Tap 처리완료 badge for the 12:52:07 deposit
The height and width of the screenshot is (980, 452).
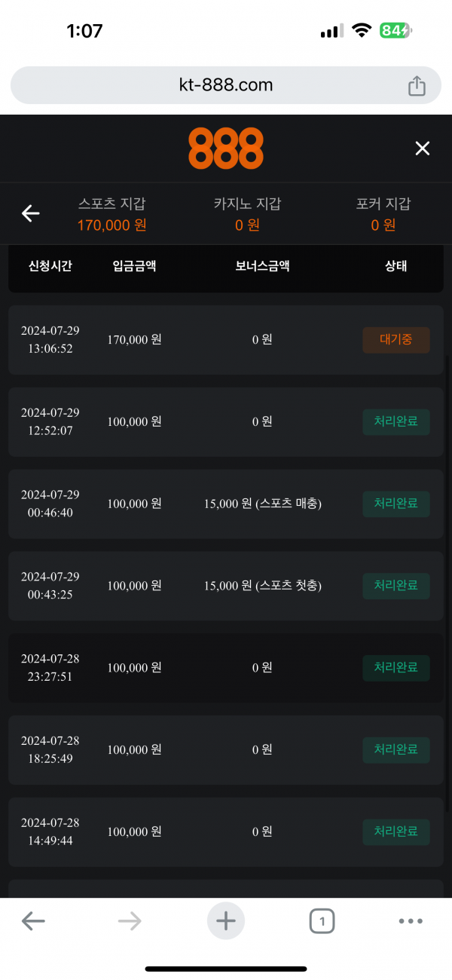[396, 422]
